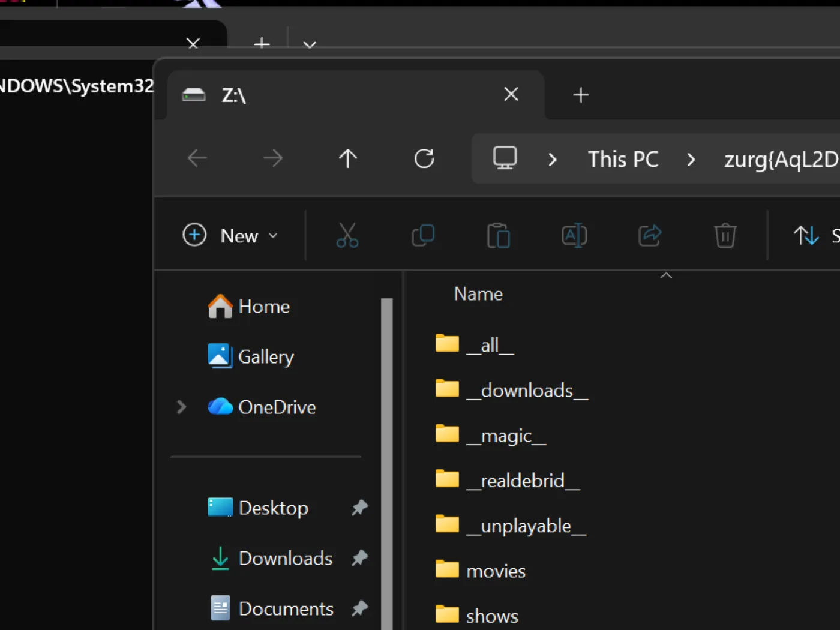Expand chevron before This PC
Screen dimensions: 840x630
coord(553,160)
